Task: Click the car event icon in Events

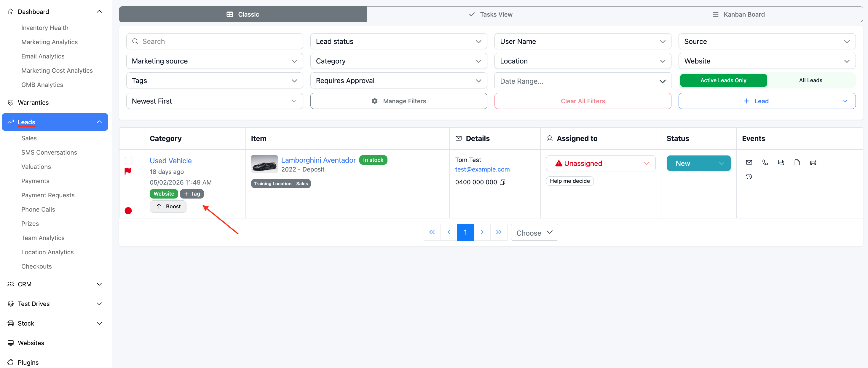Action: [x=813, y=163]
